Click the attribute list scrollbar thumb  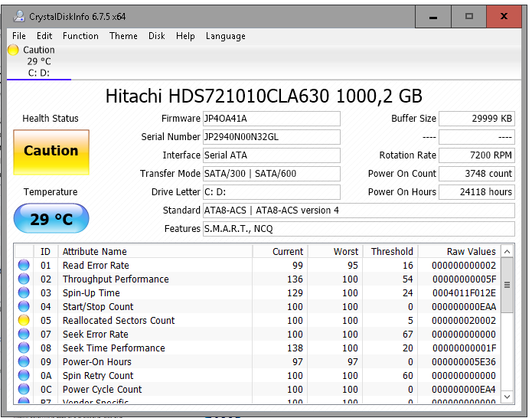pyautogui.click(x=508, y=285)
